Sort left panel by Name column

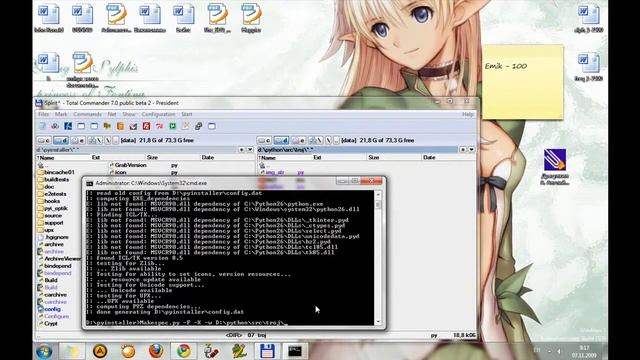[x=63, y=158]
